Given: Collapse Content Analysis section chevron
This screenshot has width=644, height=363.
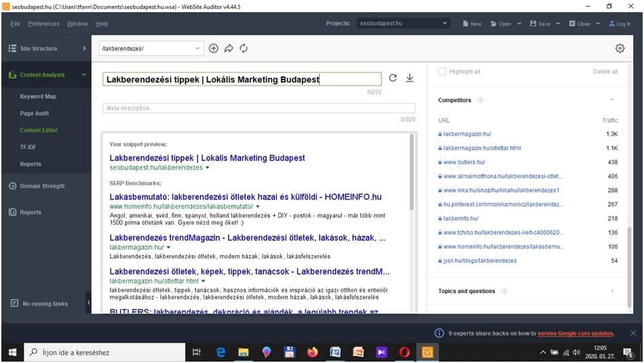Looking at the screenshot, I should pyautogui.click(x=84, y=75).
